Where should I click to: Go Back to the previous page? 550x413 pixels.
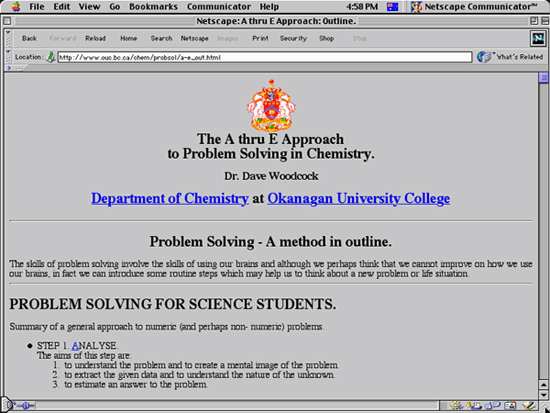coord(29,38)
